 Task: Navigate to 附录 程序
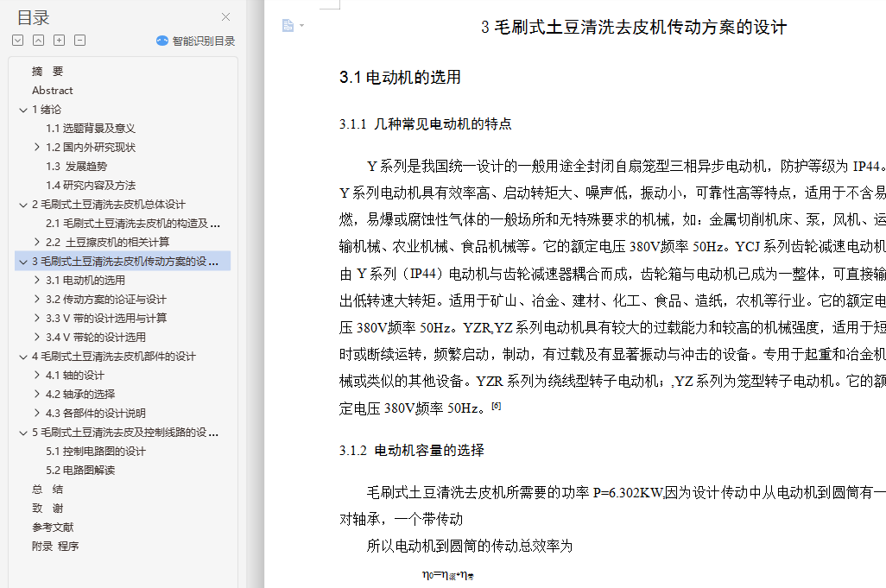click(55, 547)
